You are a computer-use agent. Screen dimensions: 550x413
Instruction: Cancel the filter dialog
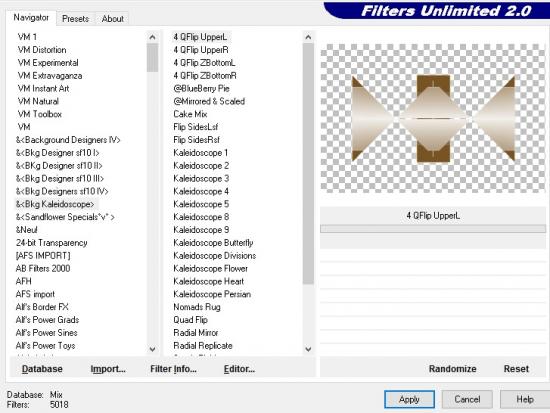click(x=467, y=399)
